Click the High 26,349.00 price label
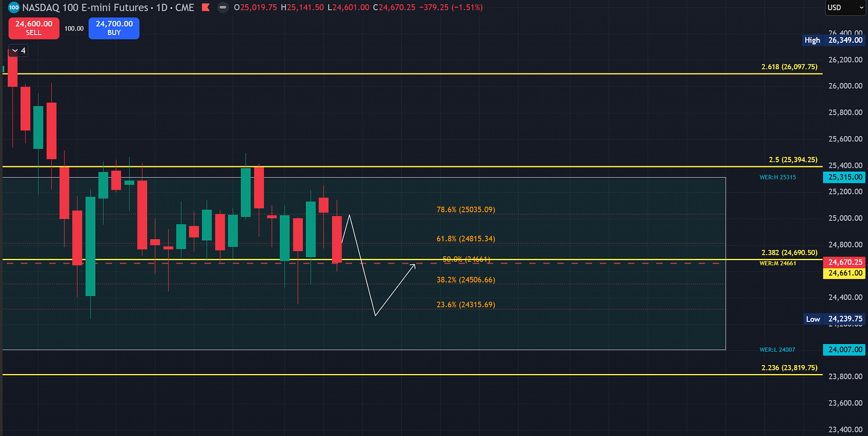This screenshot has height=436, width=868. coord(835,41)
